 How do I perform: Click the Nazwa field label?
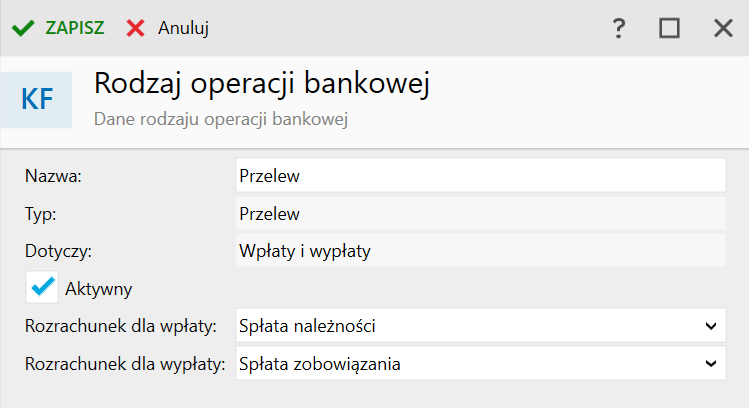tap(51, 176)
